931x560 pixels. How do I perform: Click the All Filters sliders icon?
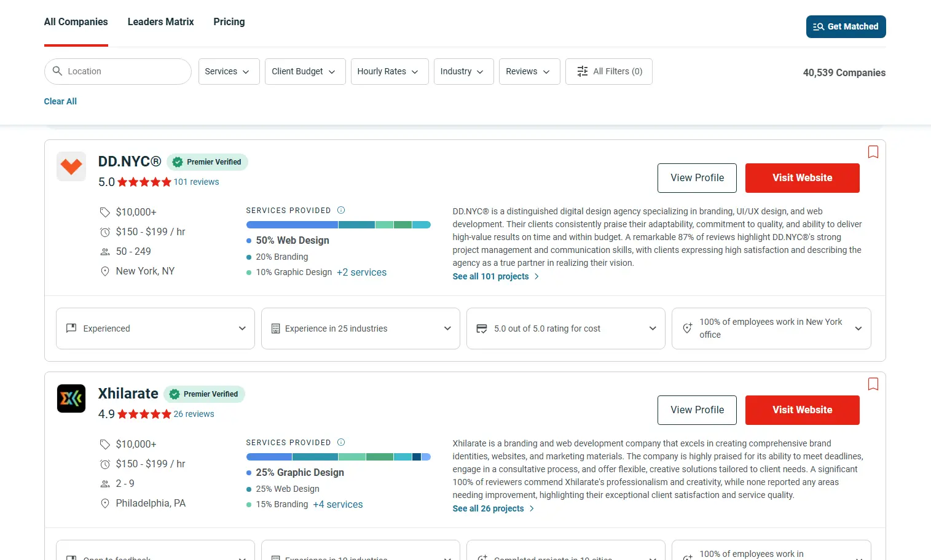pyautogui.click(x=582, y=71)
